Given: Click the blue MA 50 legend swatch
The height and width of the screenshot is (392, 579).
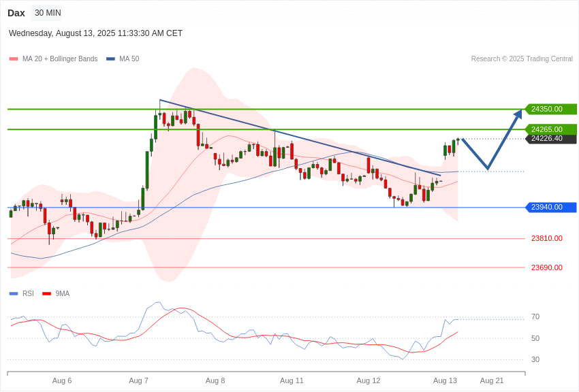Looking at the screenshot, I should 110,59.
